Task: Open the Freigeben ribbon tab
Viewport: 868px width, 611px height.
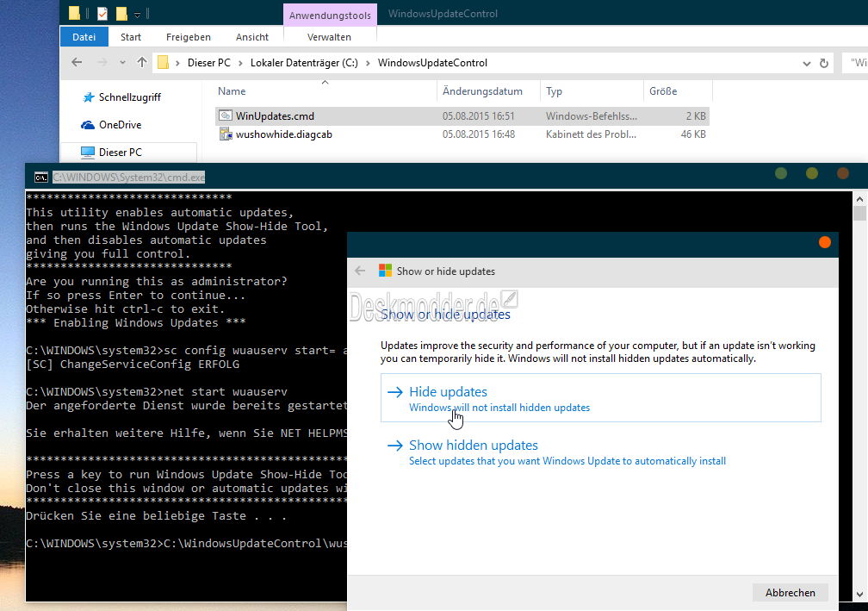Action: 189,37
